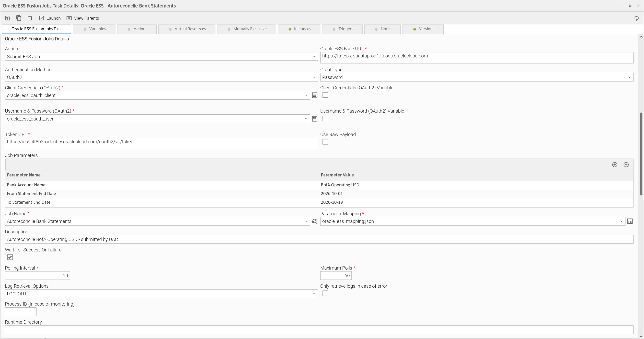Refresh the Job Name list
This screenshot has width=644, height=339.
315,221
